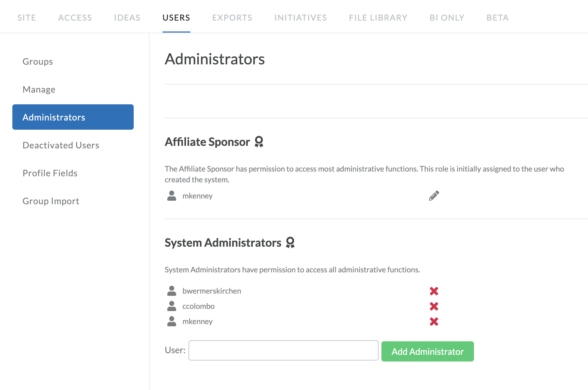Open Group Import in the sidebar

(x=73, y=201)
